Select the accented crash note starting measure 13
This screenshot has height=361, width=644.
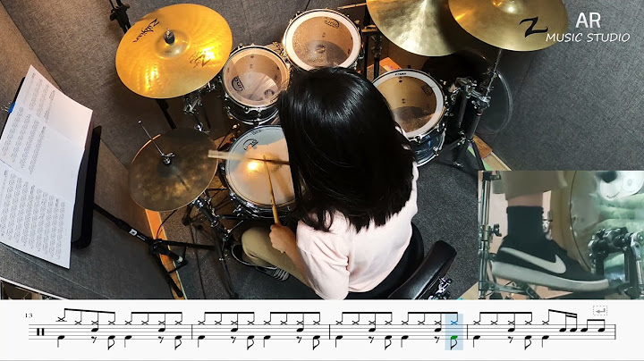coord(62,319)
